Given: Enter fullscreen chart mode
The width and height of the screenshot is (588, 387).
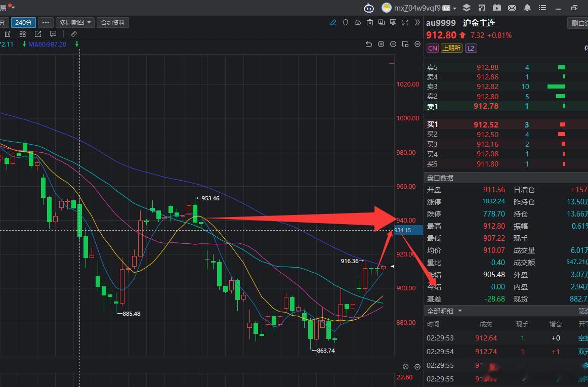Looking at the screenshot, I should 405,22.
